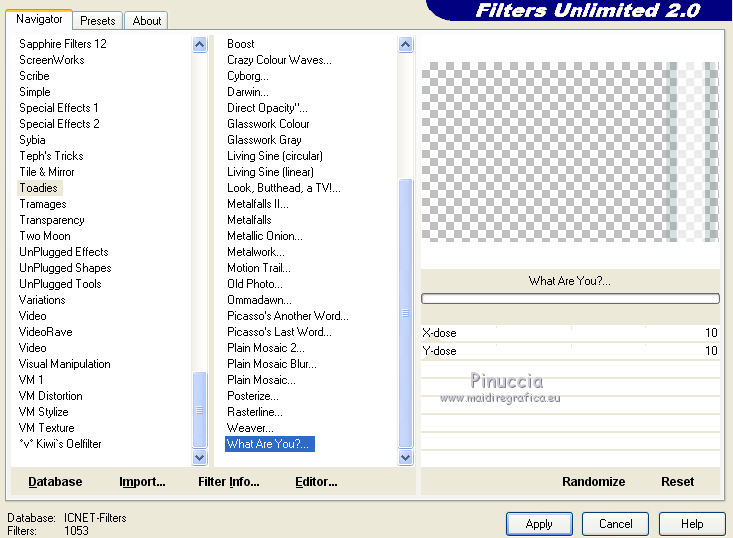
Task: Select VM Texture category
Action: (46, 428)
